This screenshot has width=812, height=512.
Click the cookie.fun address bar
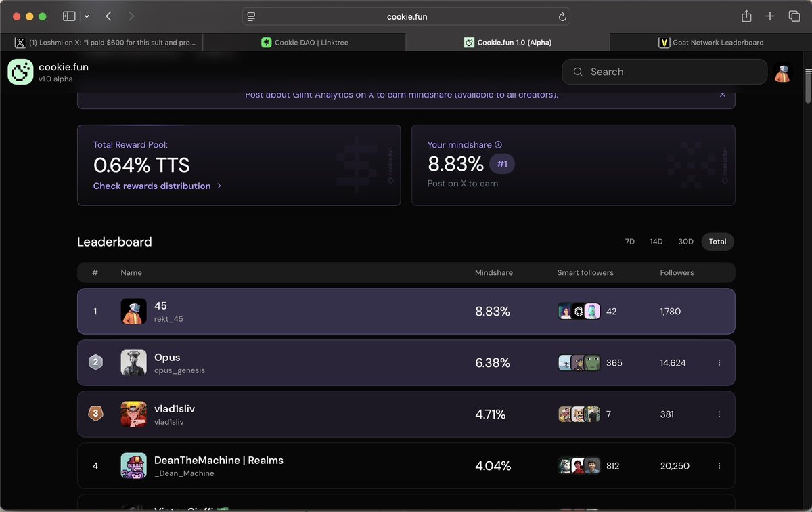(406, 16)
